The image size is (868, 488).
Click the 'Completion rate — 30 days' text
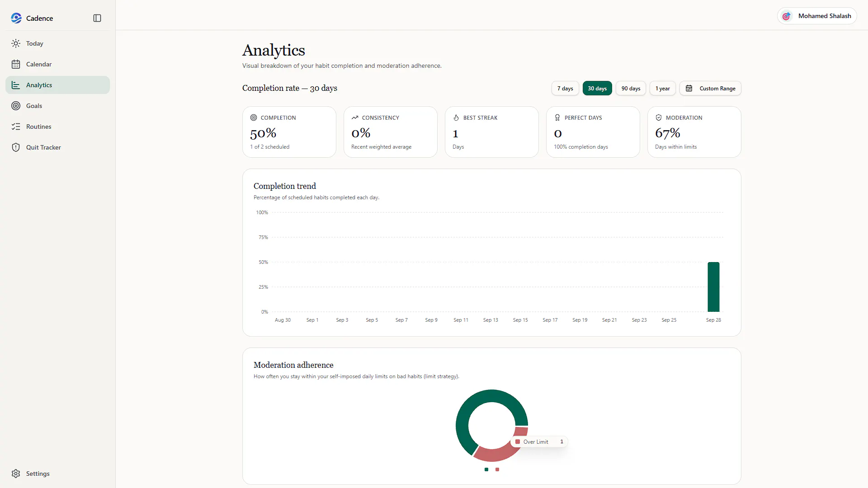point(290,88)
